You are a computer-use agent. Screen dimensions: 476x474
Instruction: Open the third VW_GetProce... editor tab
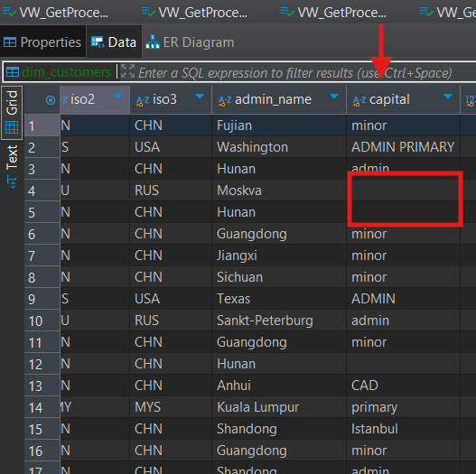pos(333,13)
